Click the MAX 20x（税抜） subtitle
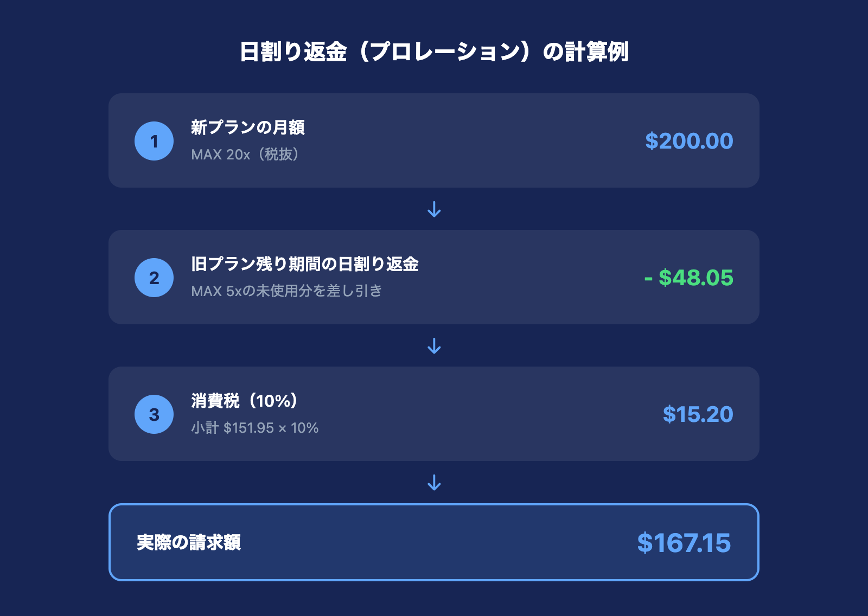868x616 pixels. tap(245, 155)
